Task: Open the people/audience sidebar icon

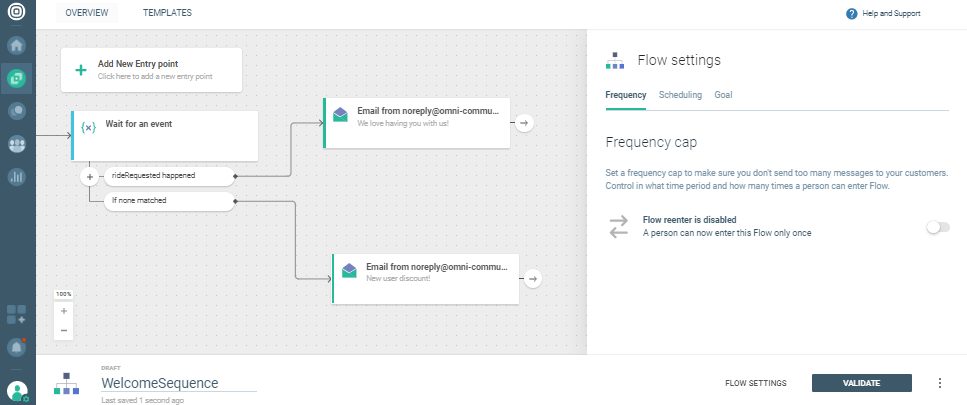Action: pos(17,144)
